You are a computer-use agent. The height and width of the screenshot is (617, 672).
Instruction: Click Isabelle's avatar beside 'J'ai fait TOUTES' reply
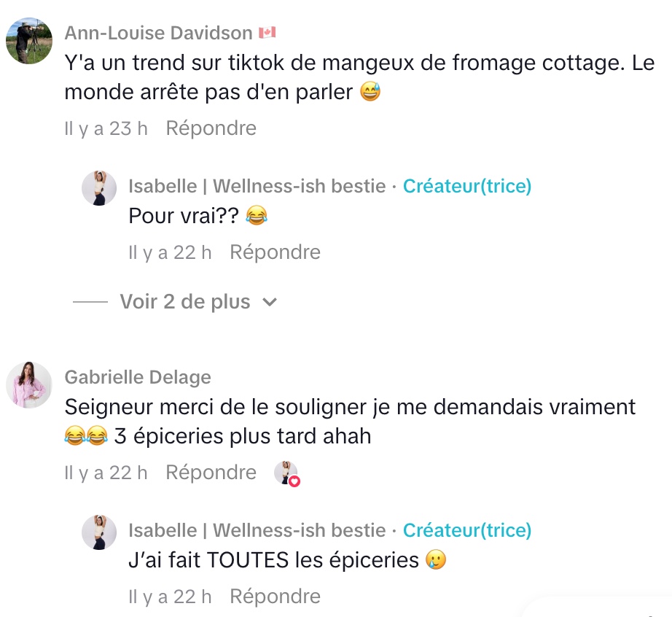(x=99, y=532)
